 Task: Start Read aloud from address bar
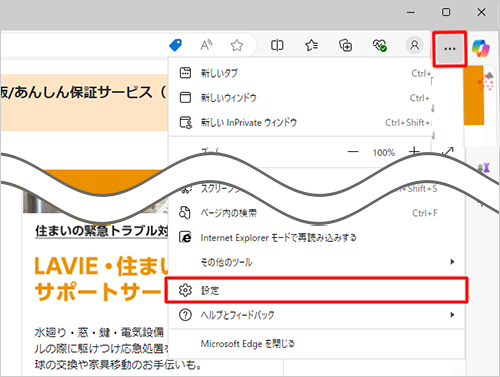[x=206, y=45]
